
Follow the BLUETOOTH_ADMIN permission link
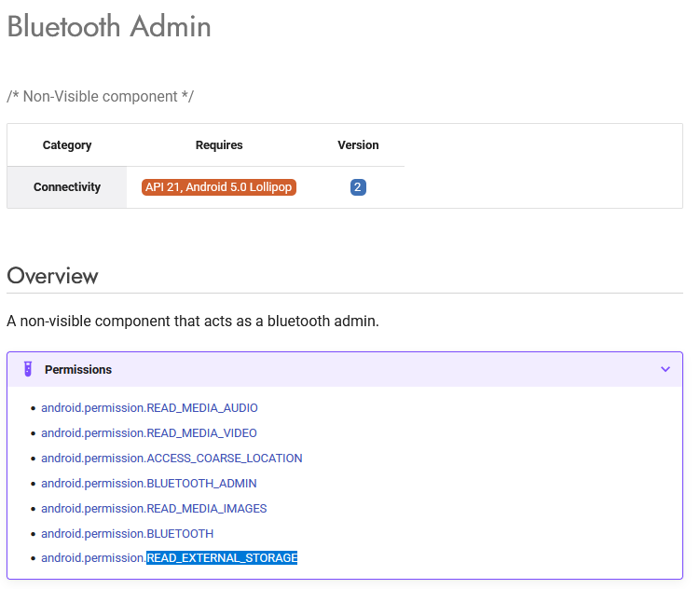pyautogui.click(x=148, y=484)
